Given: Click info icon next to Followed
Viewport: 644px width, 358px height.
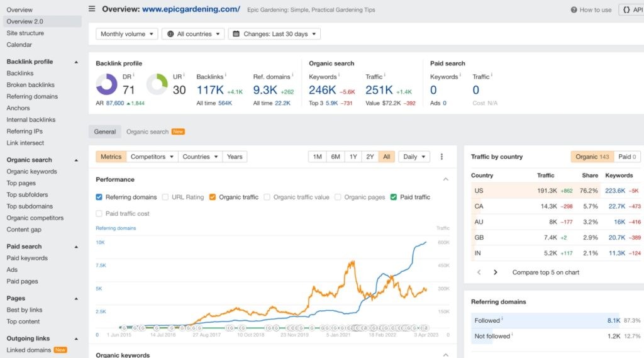Looking at the screenshot, I should 502,320.
